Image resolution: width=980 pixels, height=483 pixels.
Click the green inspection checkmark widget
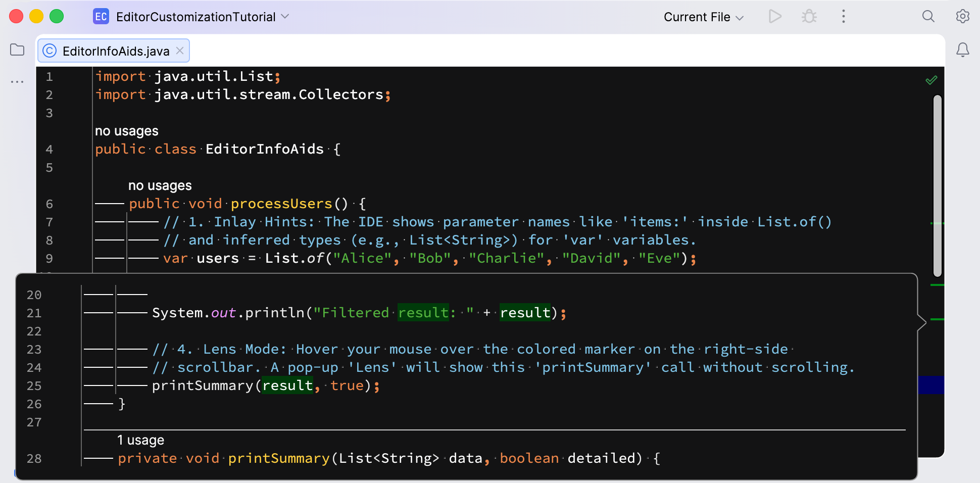coord(932,80)
